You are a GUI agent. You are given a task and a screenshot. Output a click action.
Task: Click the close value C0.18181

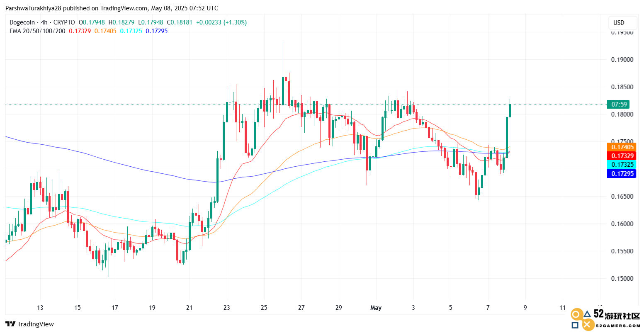pos(180,22)
